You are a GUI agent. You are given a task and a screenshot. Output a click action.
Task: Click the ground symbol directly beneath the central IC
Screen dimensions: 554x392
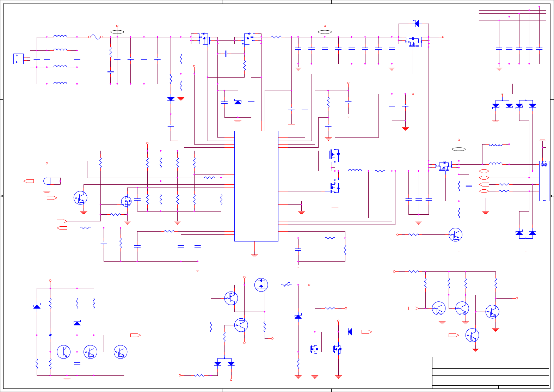254,256
